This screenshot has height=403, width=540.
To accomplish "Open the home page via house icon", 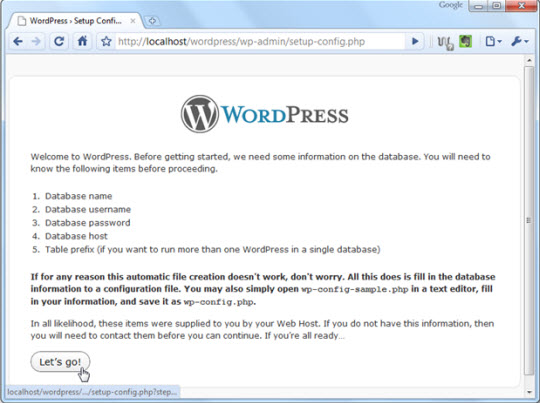I will [x=82, y=42].
